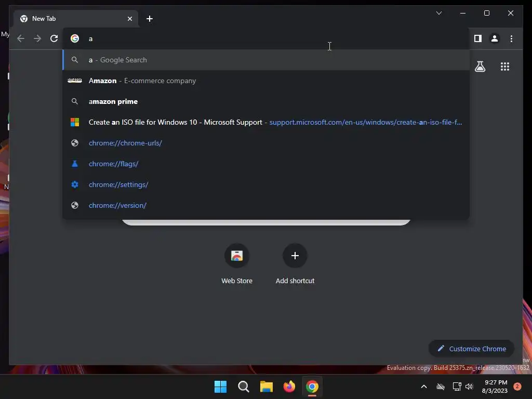Image resolution: width=532 pixels, height=399 pixels.
Task: Open chrome://chrome-urls/ suggestion
Action: (x=267, y=143)
